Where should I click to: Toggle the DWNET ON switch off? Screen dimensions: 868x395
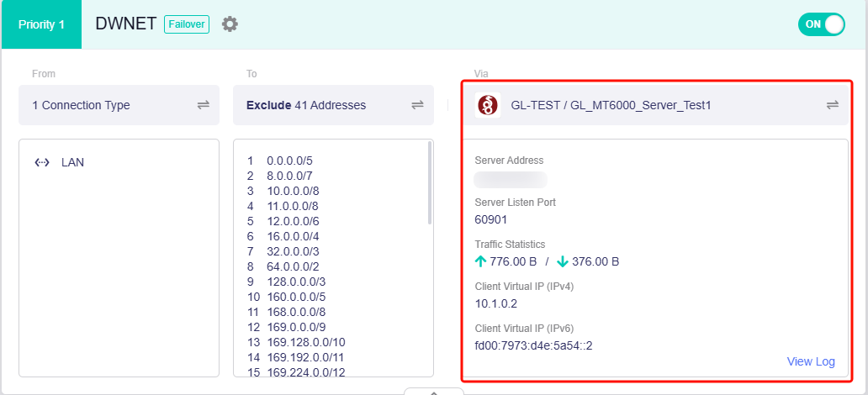coord(821,24)
